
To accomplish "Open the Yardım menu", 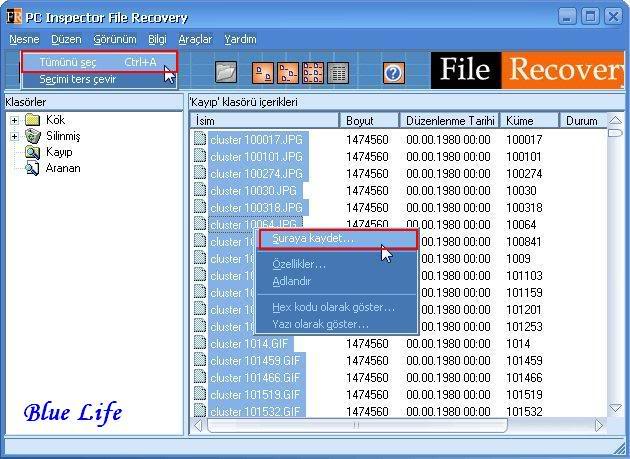I will coord(240,39).
